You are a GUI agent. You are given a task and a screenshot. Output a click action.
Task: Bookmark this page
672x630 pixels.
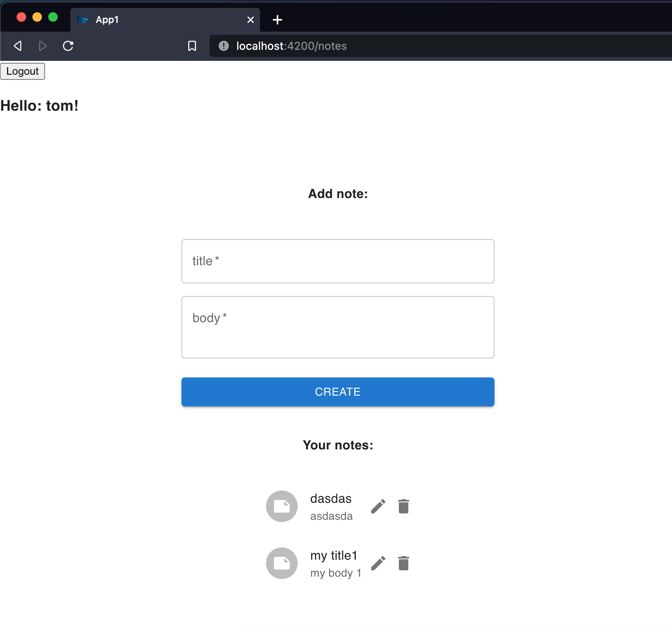coord(192,46)
